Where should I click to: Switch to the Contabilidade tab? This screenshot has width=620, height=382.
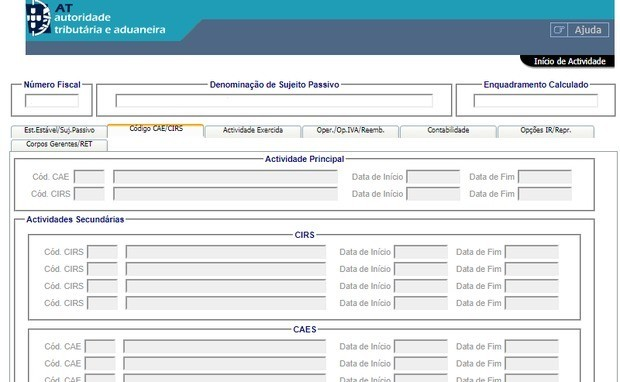tap(448, 130)
